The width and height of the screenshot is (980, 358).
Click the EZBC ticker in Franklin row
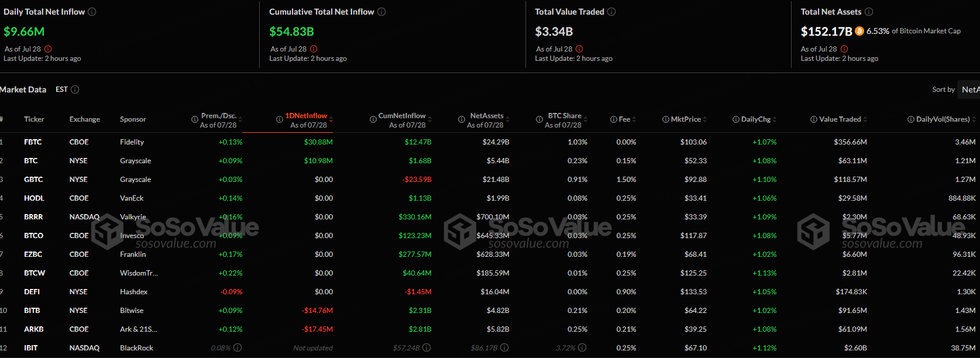33,254
